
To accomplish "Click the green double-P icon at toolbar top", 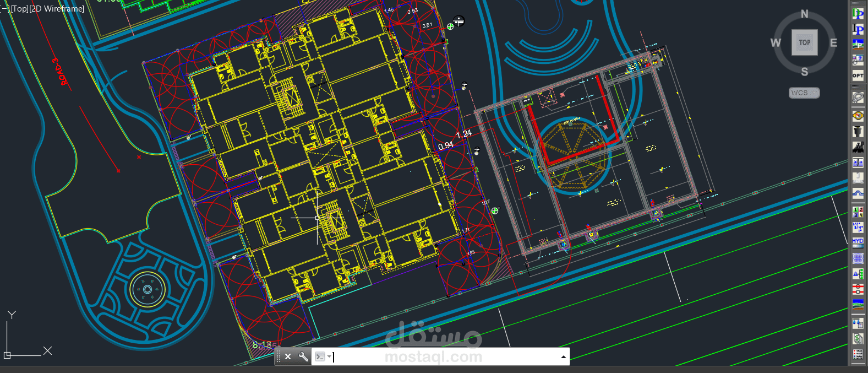I will (858, 14).
